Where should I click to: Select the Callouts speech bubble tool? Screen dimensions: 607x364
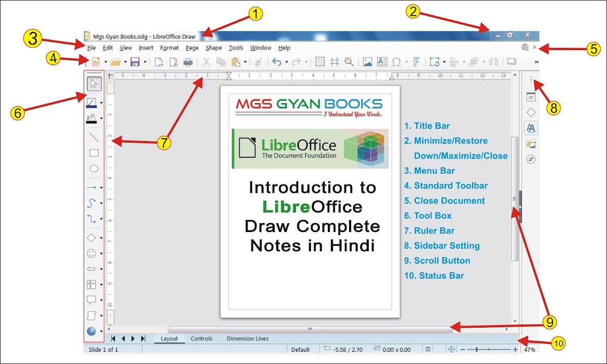[x=92, y=300]
